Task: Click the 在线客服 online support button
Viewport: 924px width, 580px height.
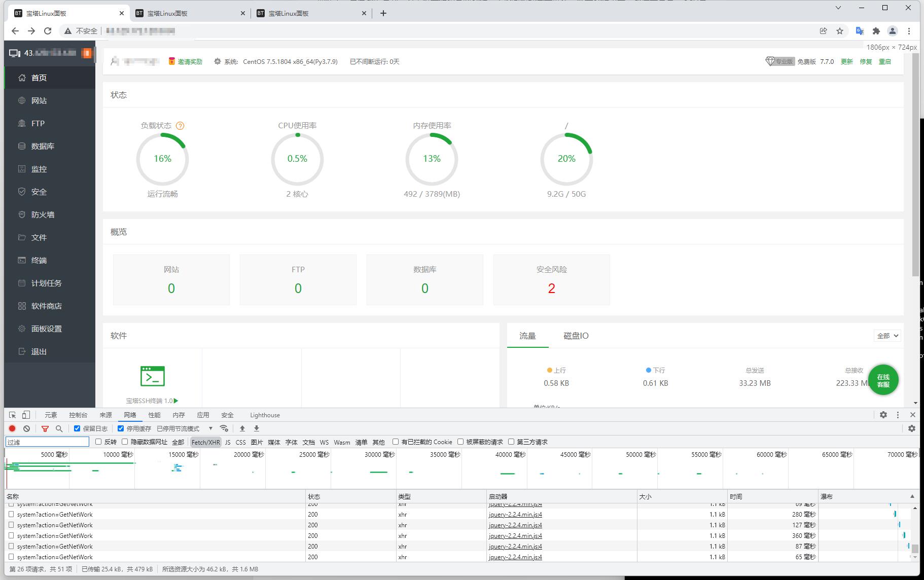Action: 883,380
